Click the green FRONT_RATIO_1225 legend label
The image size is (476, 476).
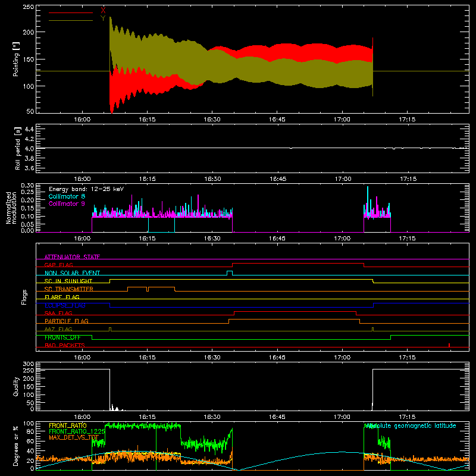pyautogui.click(x=77, y=431)
